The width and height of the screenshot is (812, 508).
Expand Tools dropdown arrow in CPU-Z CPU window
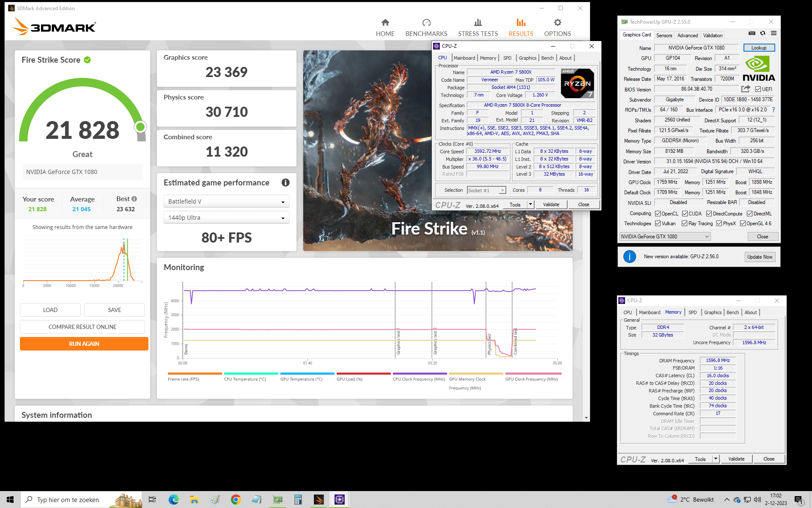click(x=530, y=204)
